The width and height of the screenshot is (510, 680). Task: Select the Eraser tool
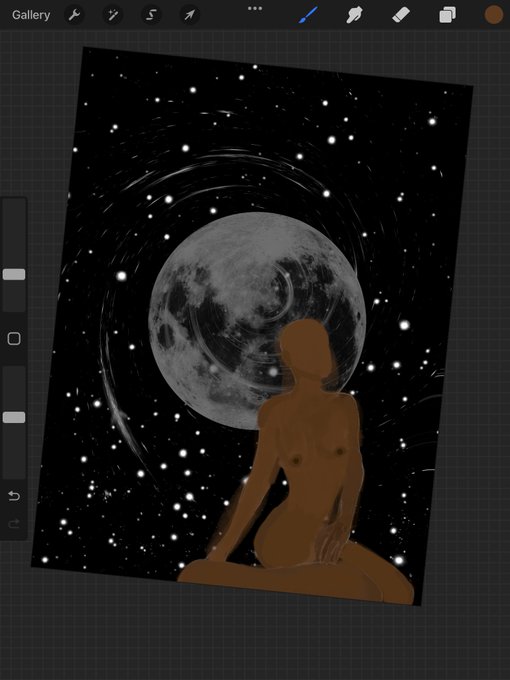(401, 15)
